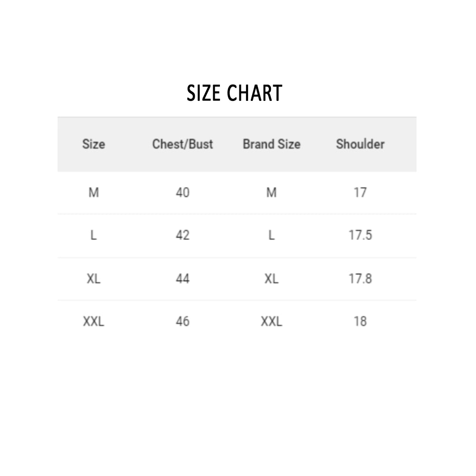Select the Brand Size column header

click(x=271, y=144)
